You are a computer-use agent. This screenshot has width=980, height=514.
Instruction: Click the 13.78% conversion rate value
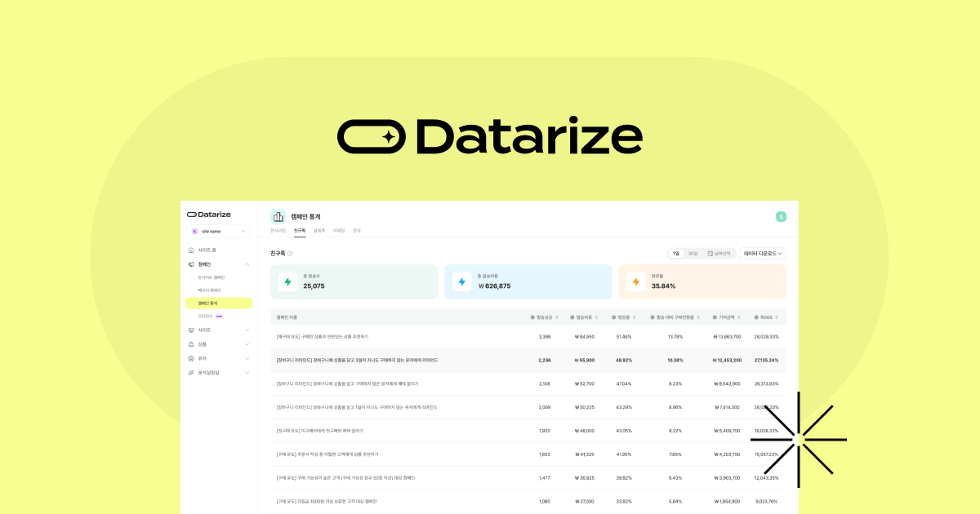pyautogui.click(x=675, y=336)
